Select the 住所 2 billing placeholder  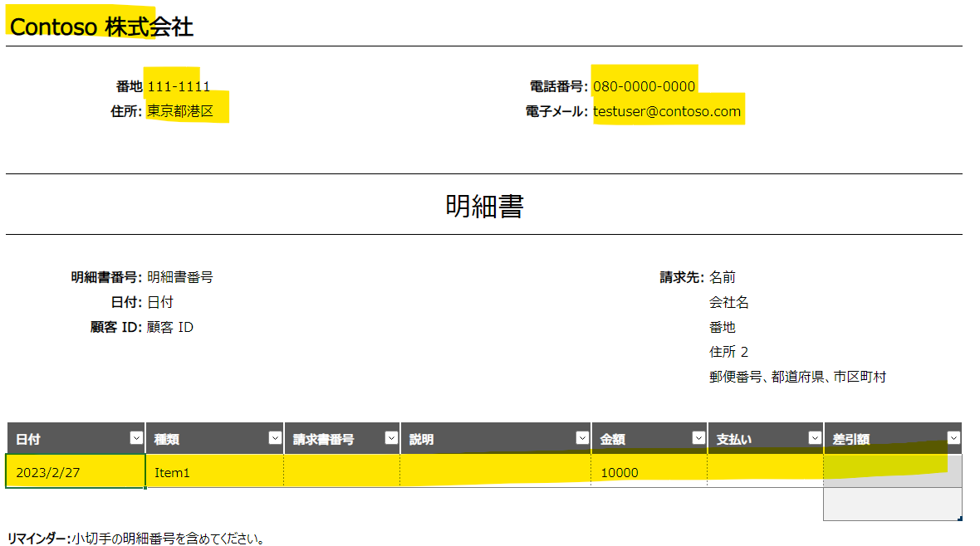pos(728,352)
